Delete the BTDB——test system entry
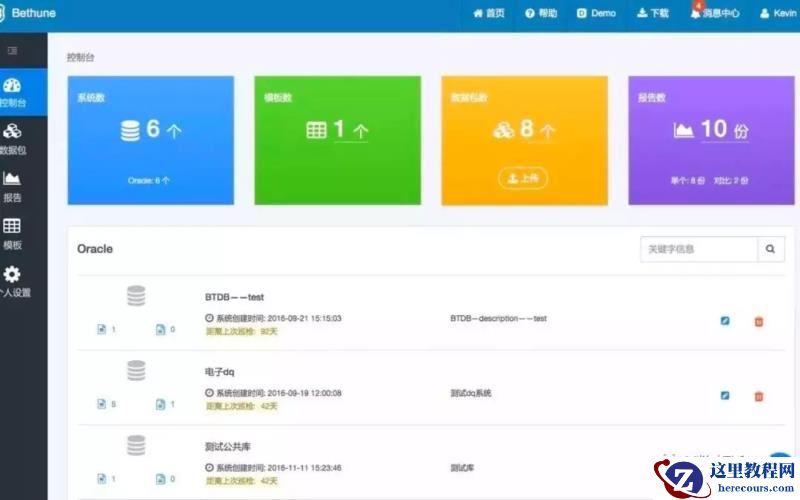 click(x=759, y=321)
